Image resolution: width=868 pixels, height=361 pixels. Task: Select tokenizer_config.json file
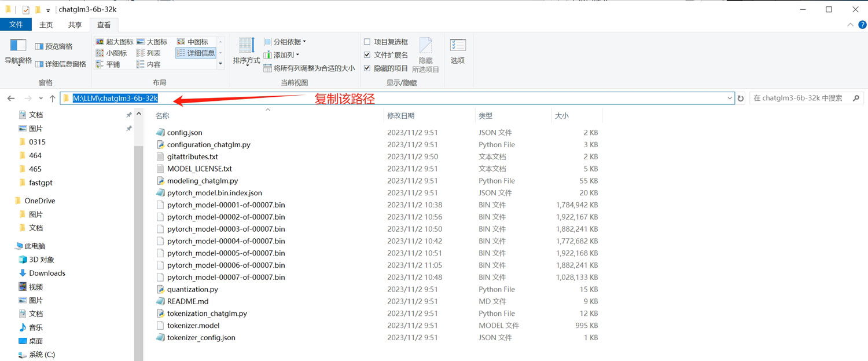coord(201,338)
